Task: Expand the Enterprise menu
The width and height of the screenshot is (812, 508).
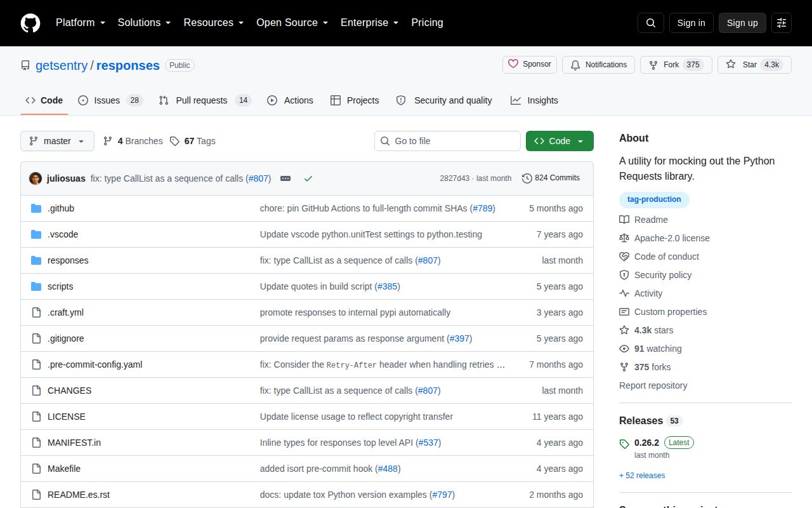Action: (369, 23)
